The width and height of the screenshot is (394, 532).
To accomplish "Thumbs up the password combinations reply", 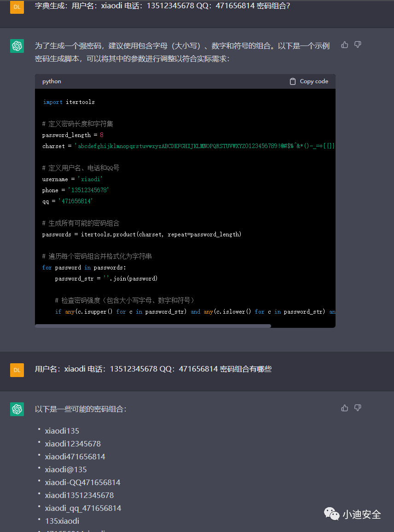I will click(344, 408).
